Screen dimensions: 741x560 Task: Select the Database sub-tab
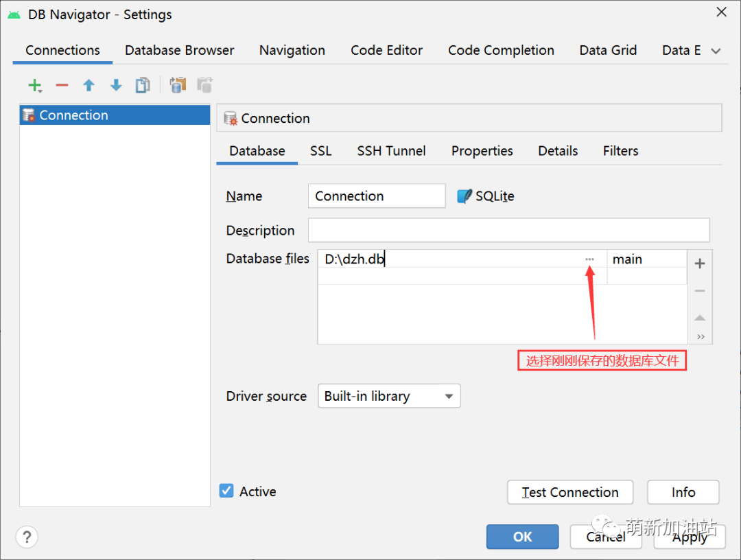tap(257, 151)
